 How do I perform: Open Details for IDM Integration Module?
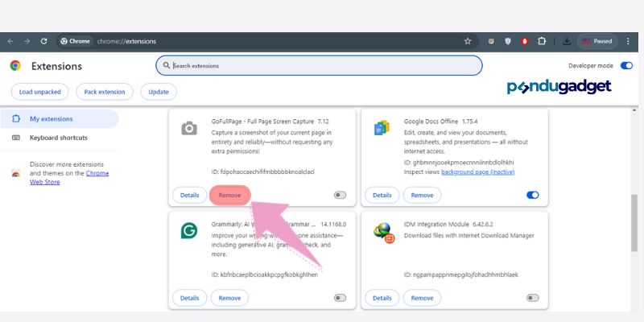(382, 298)
